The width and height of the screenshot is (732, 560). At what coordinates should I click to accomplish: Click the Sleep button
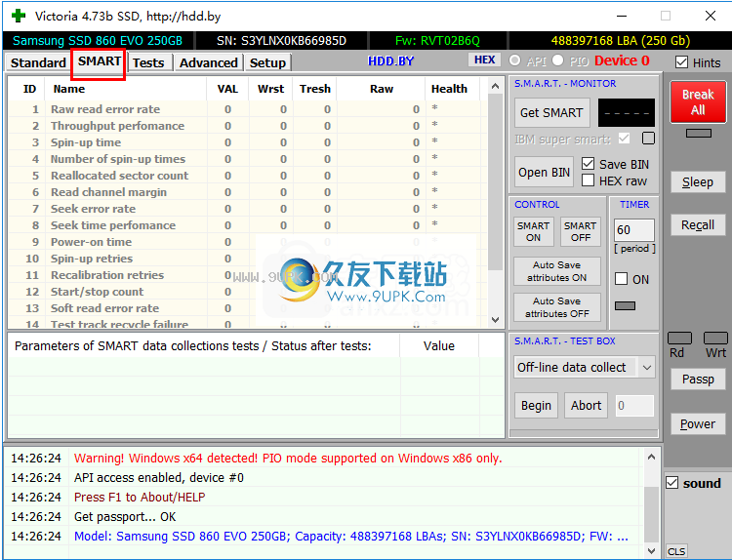click(x=698, y=182)
